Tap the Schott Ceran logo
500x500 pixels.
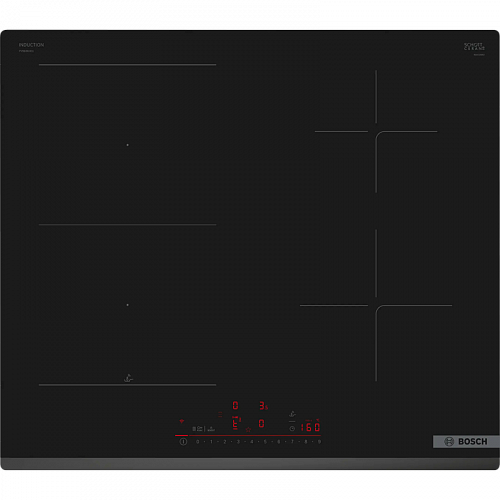tap(474, 47)
